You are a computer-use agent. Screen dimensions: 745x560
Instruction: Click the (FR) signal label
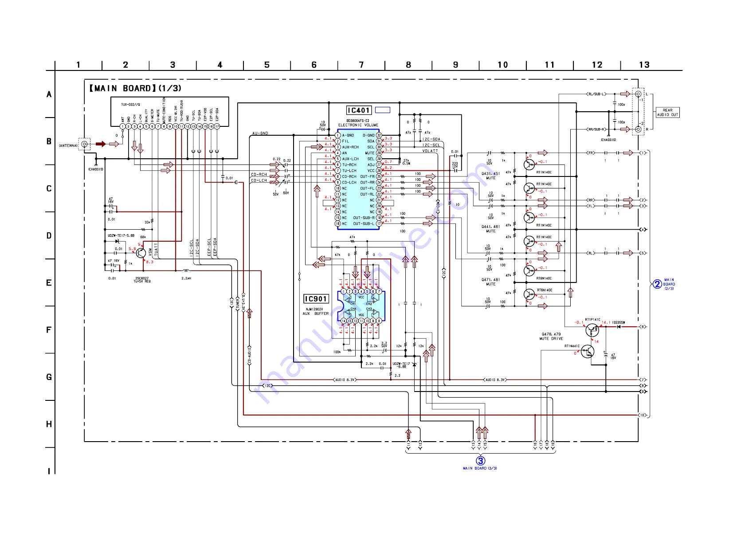click(x=591, y=153)
